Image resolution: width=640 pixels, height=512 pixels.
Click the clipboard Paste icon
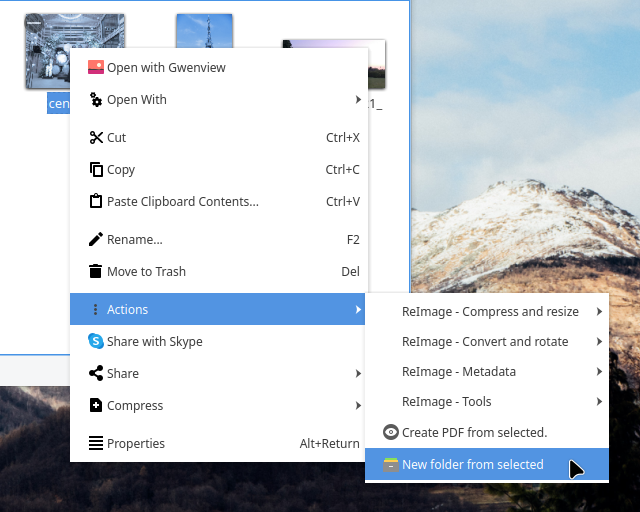click(x=96, y=201)
